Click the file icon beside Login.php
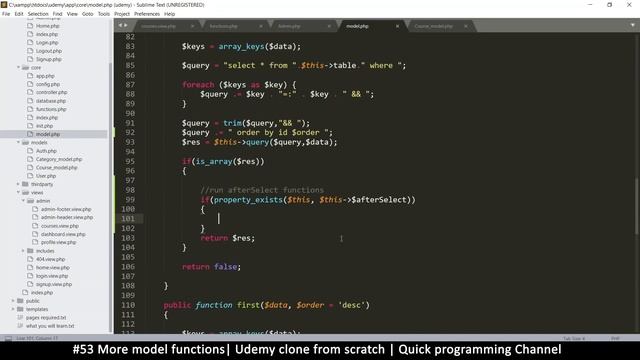This screenshot has width=640, height=360. (x=30, y=42)
